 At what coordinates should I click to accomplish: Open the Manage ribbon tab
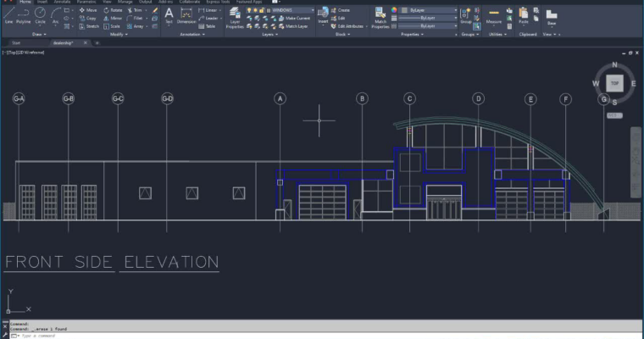[x=125, y=2]
